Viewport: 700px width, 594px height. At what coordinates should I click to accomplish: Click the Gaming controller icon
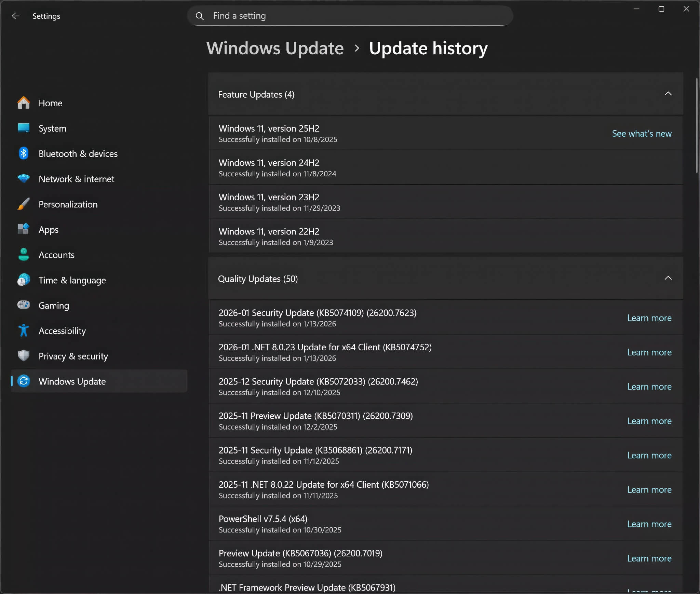[x=24, y=305]
